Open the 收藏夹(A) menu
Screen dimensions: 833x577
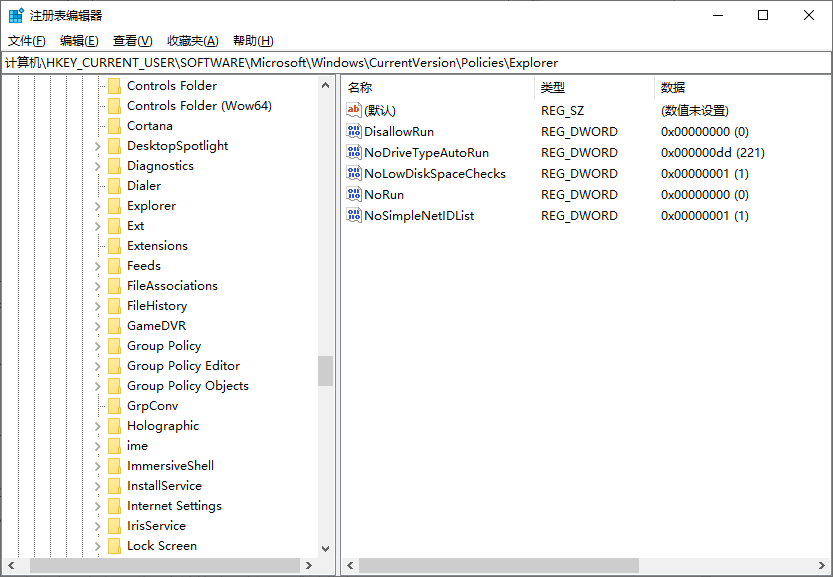pyautogui.click(x=193, y=41)
